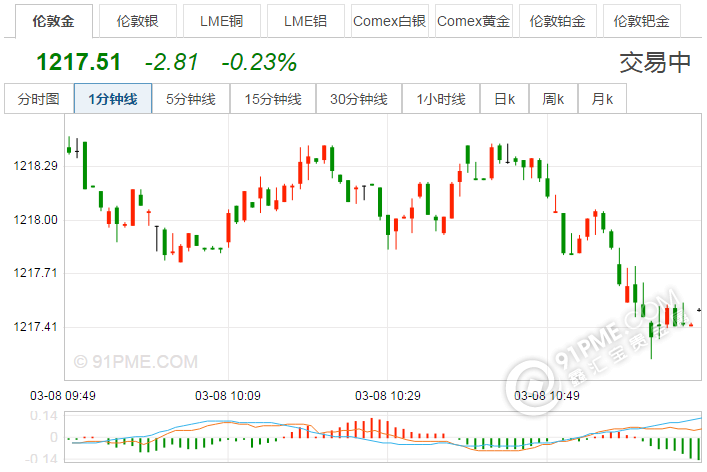Open the LME铝 tab
Screen dimensions: 707x472
pyautogui.click(x=305, y=21)
